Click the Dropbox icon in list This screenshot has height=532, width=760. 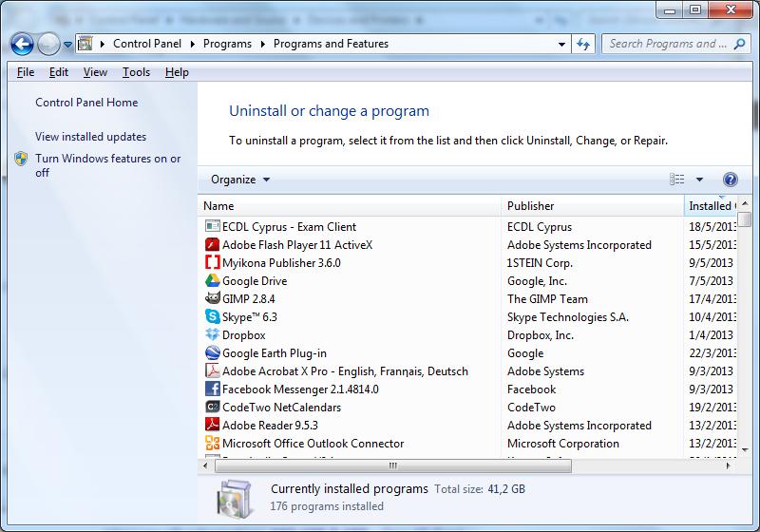(x=212, y=334)
